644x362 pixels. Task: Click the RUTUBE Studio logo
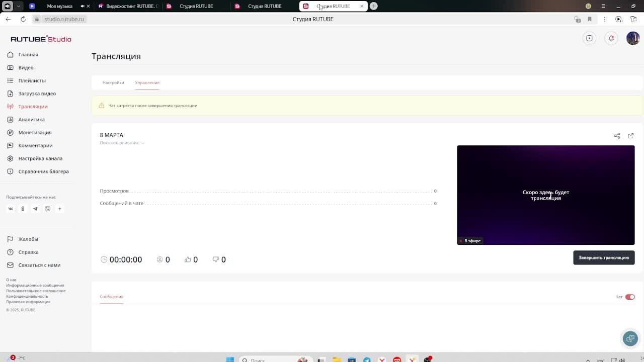point(41,39)
